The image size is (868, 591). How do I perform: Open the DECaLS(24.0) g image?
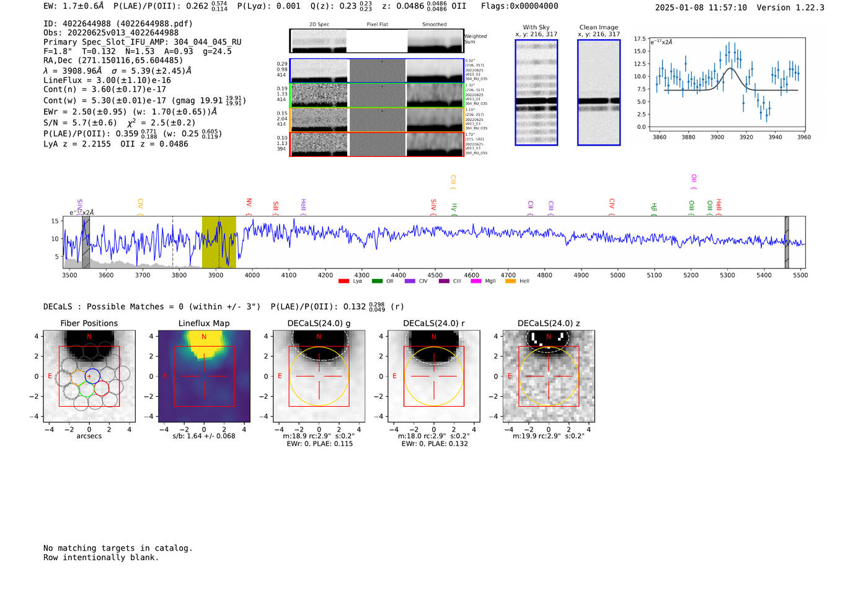[x=319, y=376]
